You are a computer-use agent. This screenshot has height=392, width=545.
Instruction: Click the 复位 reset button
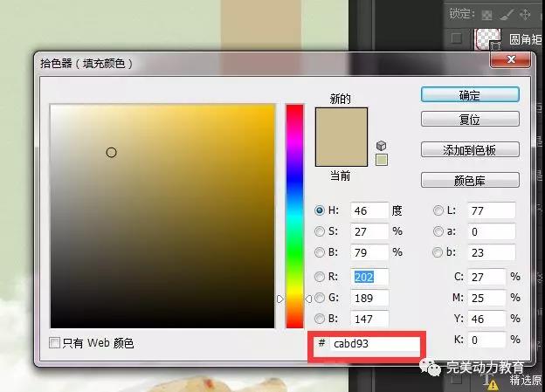(470, 119)
